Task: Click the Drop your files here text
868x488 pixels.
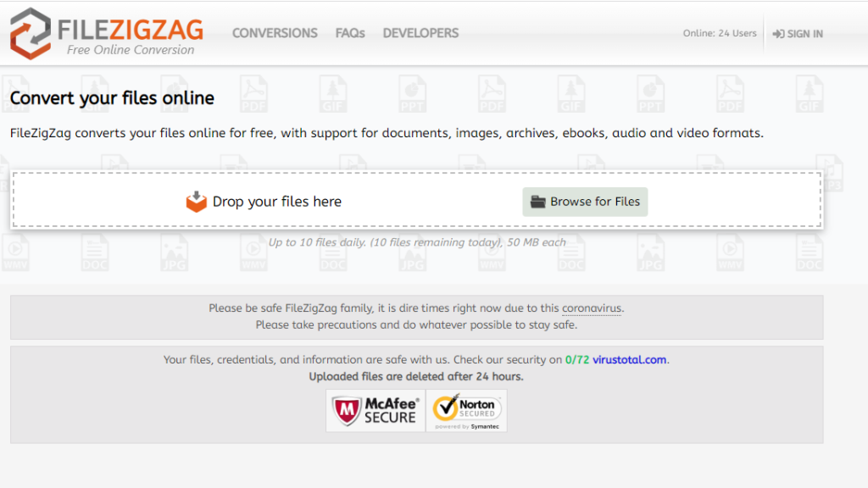Action: [277, 202]
